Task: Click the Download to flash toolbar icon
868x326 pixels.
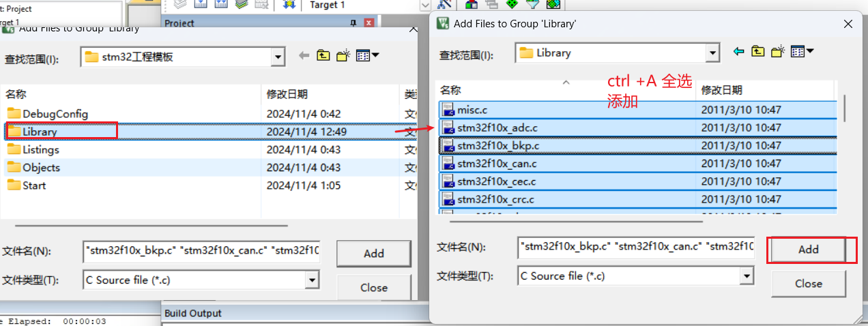Action: click(x=289, y=4)
